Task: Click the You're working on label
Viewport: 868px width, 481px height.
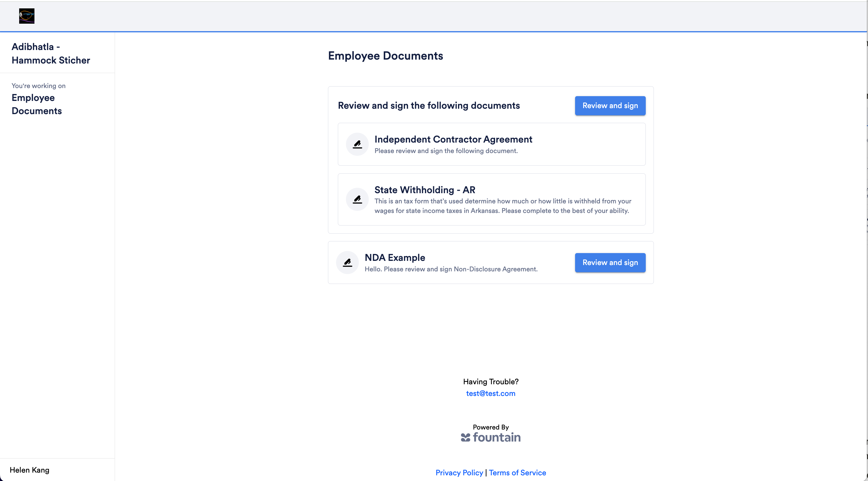Action: tap(38, 86)
